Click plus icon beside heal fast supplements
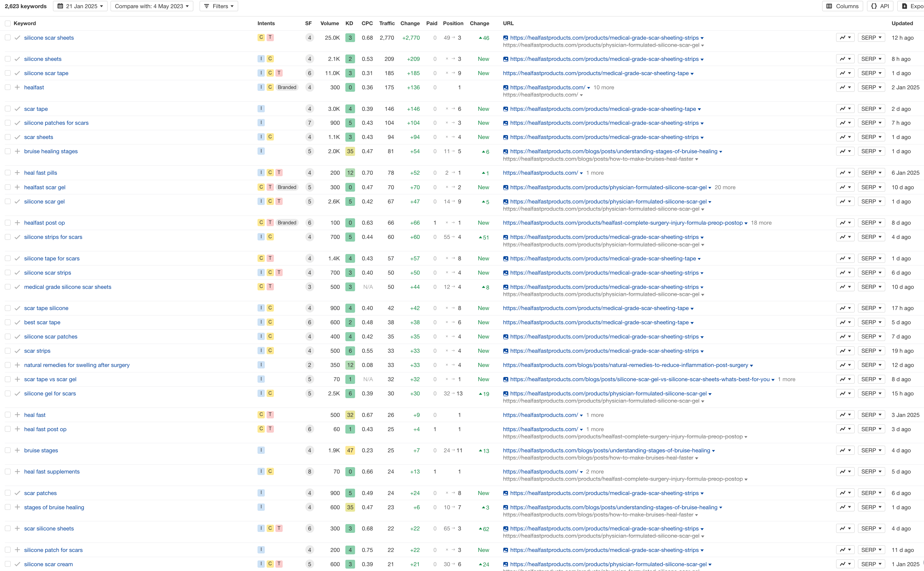 [17, 471]
